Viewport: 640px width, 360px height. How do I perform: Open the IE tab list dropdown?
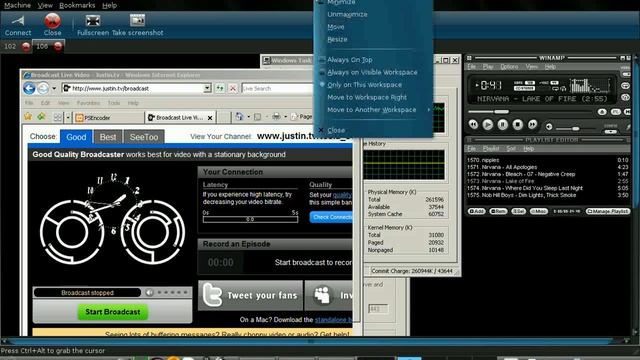tap(68, 118)
